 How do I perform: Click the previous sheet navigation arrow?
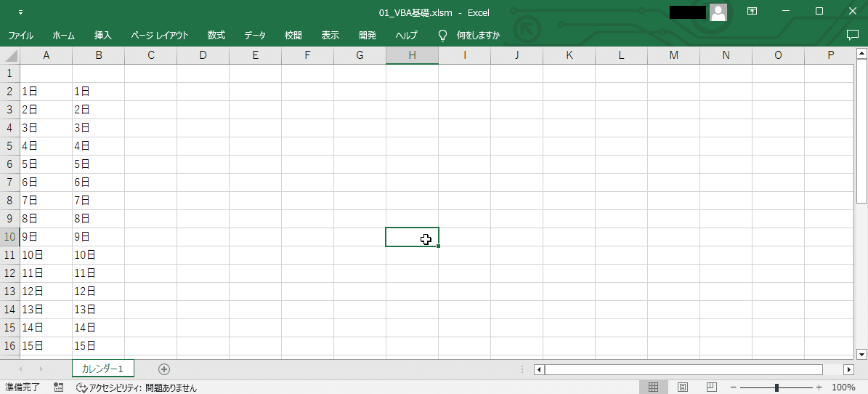coord(20,369)
